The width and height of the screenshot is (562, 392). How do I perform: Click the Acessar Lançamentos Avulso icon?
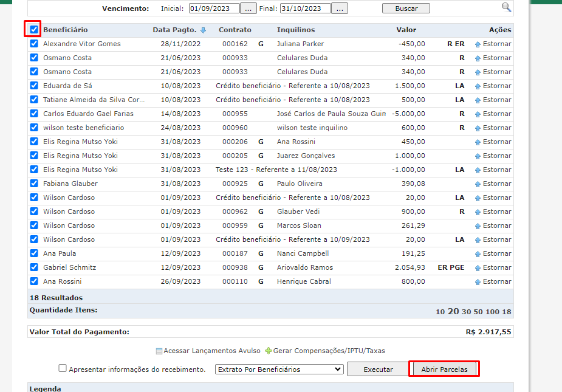[x=159, y=351]
